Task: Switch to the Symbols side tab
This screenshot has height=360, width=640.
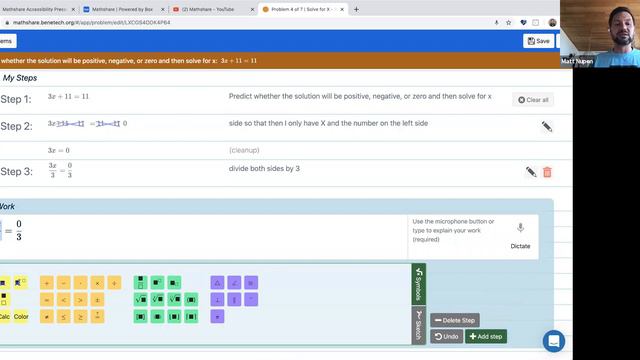Action: [x=419, y=284]
